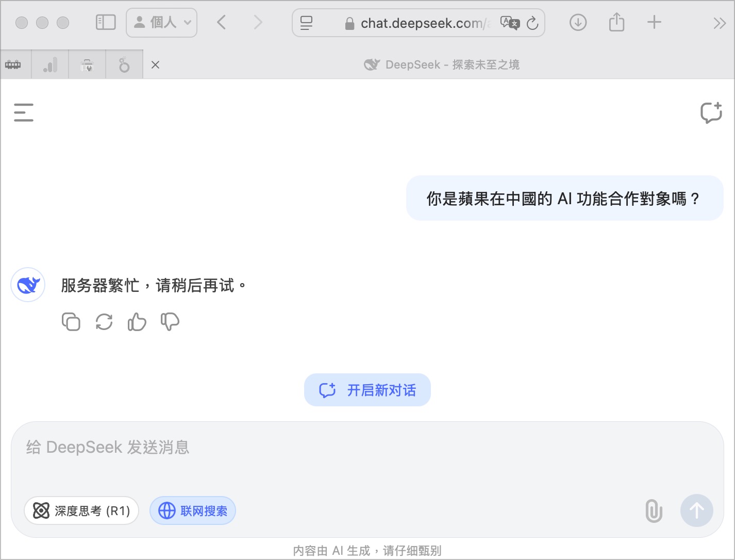The height and width of the screenshot is (560, 735).
Task: Show Safari downloads
Action: click(x=578, y=22)
